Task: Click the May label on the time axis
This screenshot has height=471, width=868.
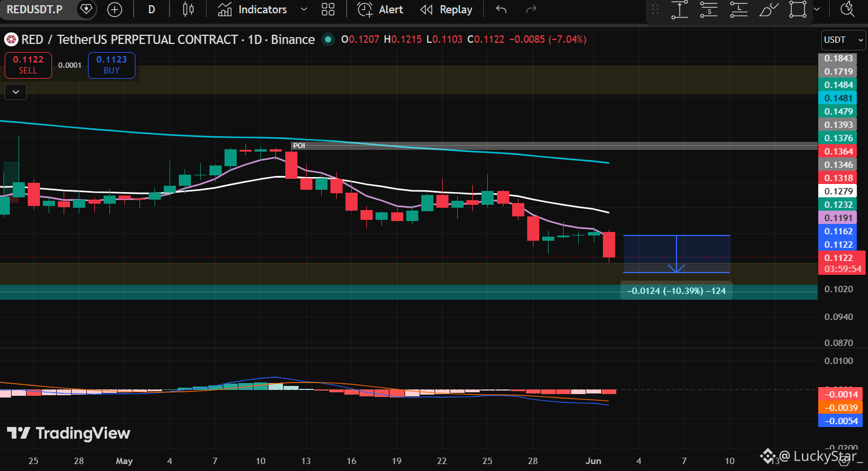Action: tap(124, 461)
